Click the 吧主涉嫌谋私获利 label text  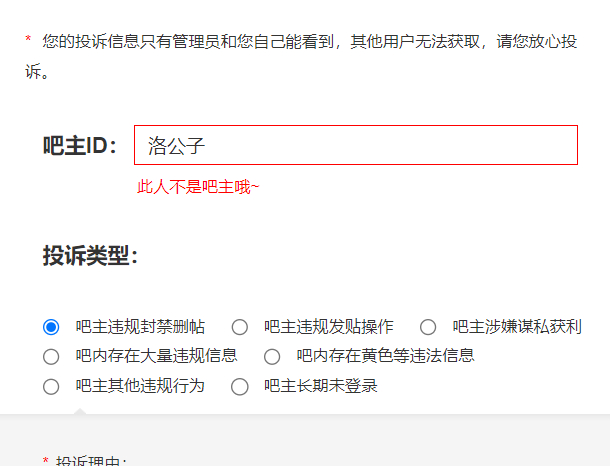pos(517,327)
